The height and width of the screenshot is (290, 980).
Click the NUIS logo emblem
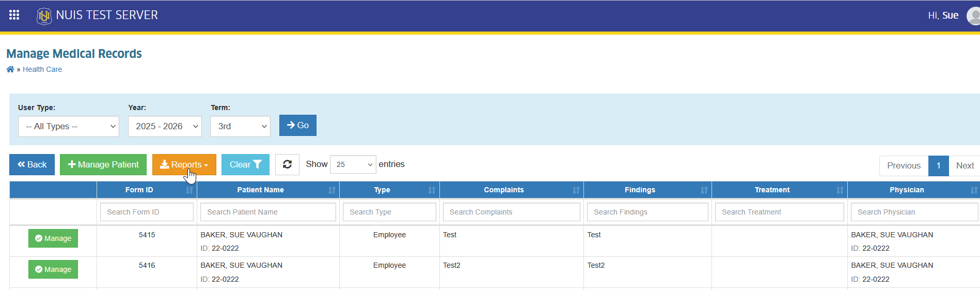coord(44,16)
